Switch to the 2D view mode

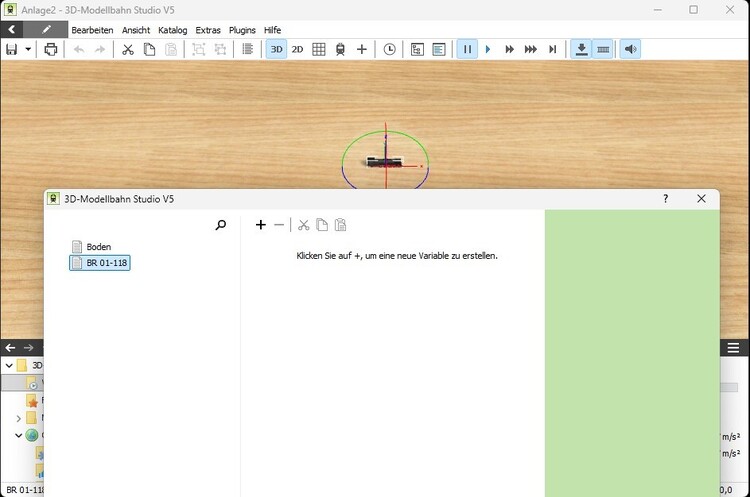point(298,49)
